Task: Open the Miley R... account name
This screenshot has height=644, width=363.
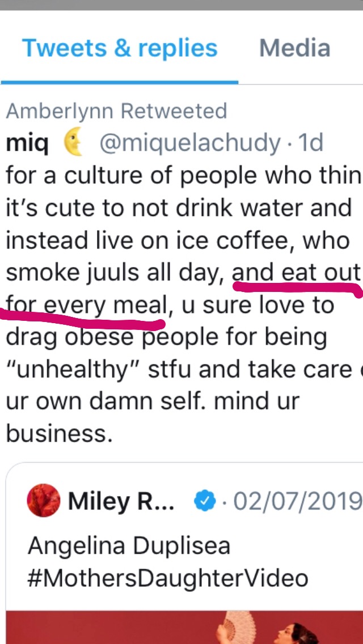Action: click(121, 502)
